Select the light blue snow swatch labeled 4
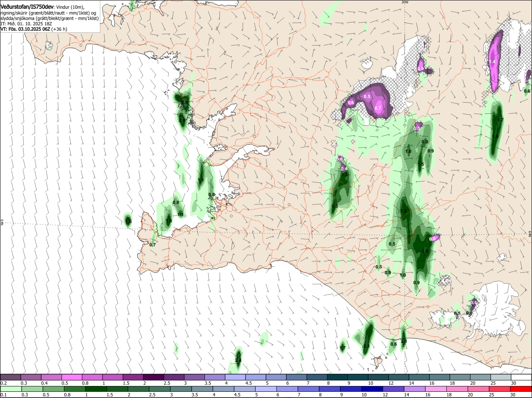 tap(236, 377)
